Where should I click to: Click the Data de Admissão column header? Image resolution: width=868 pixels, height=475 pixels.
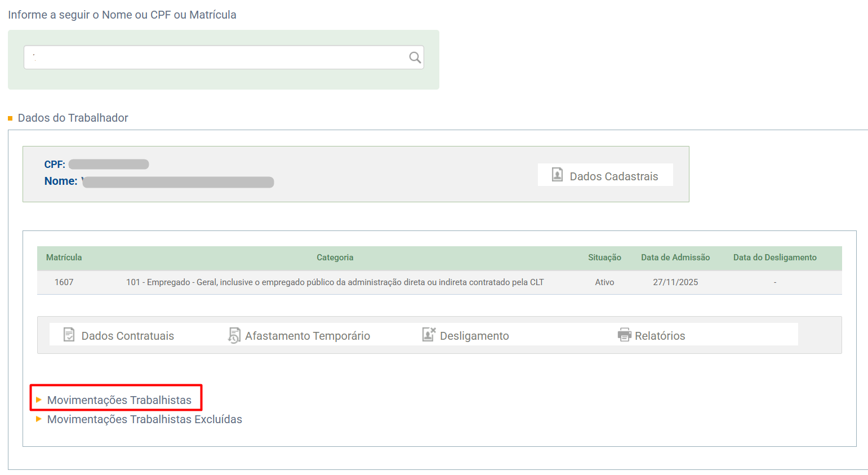[675, 258]
